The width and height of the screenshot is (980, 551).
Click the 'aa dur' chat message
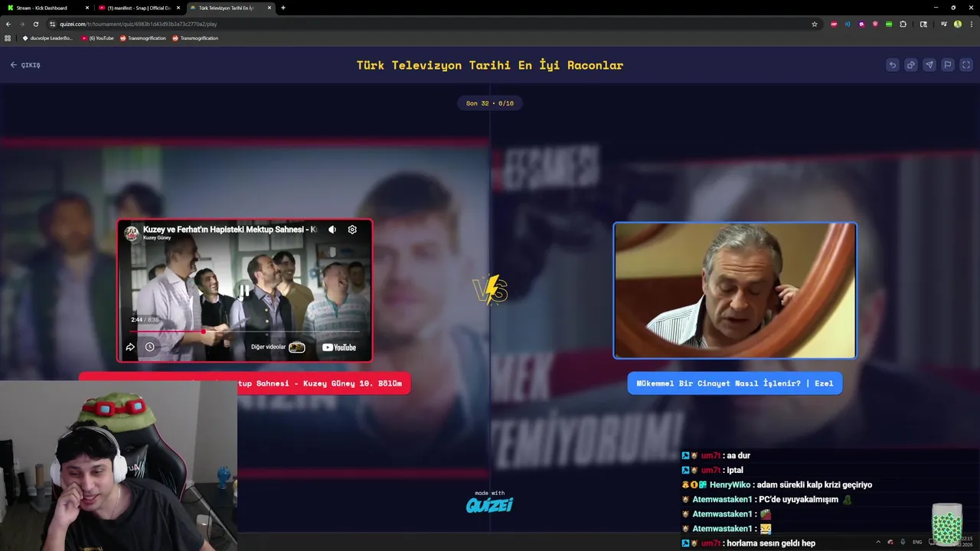[716, 455]
